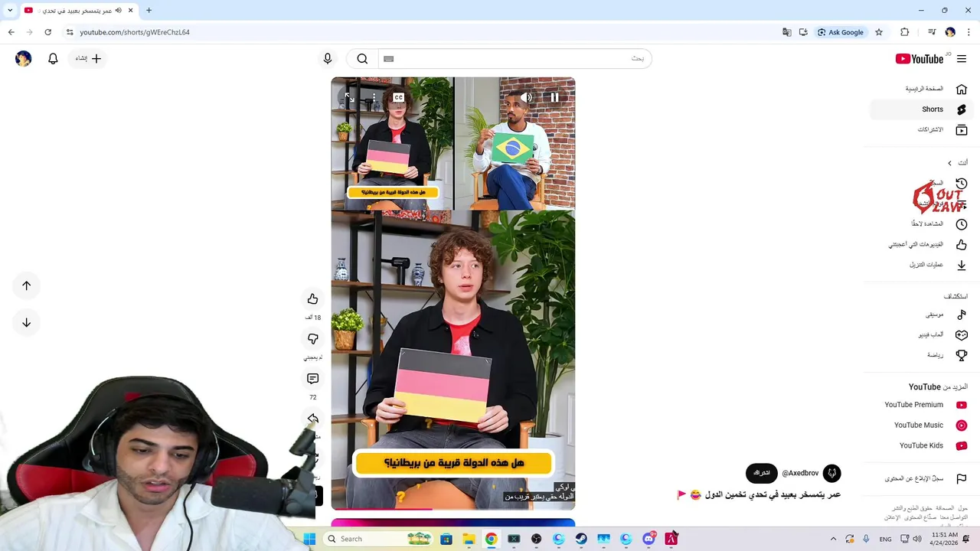Click the YouTube search input field
The image size is (980, 551).
pyautogui.click(x=514, y=59)
